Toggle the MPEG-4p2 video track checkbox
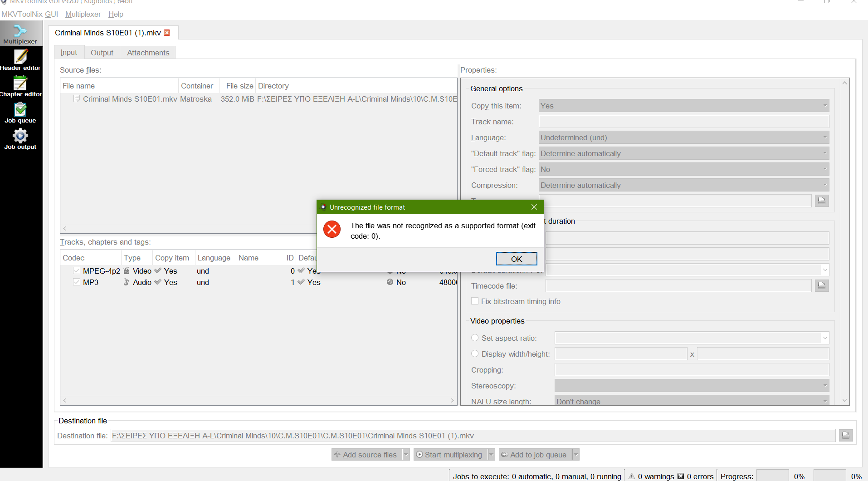Image resolution: width=868 pixels, height=481 pixels. click(77, 271)
